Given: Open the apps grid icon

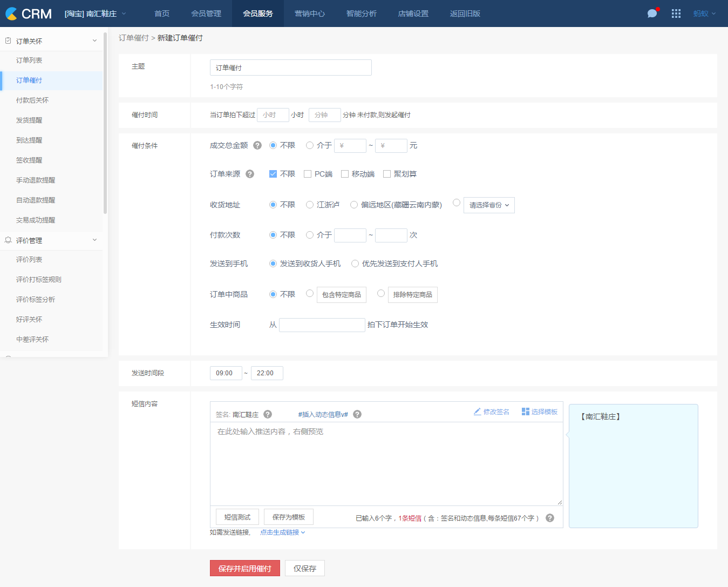Looking at the screenshot, I should tap(676, 14).
